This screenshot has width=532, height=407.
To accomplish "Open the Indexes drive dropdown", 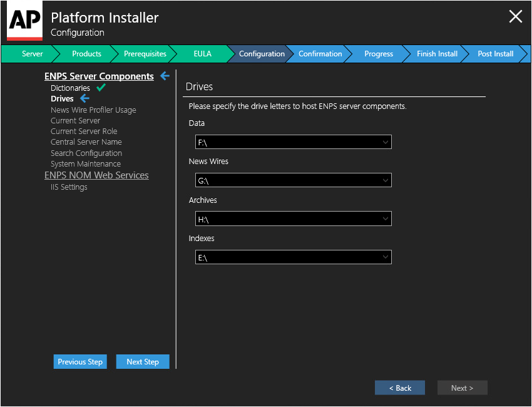I will click(293, 257).
